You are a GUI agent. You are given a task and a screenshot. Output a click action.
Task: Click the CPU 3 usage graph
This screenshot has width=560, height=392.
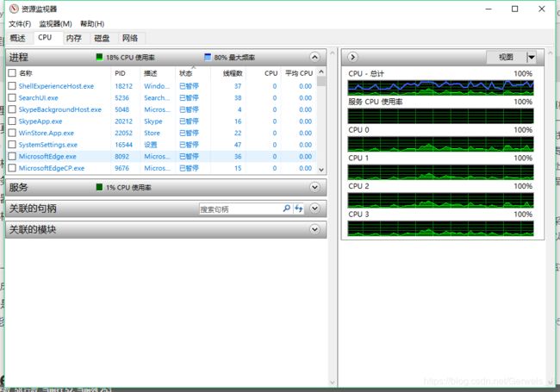(441, 228)
